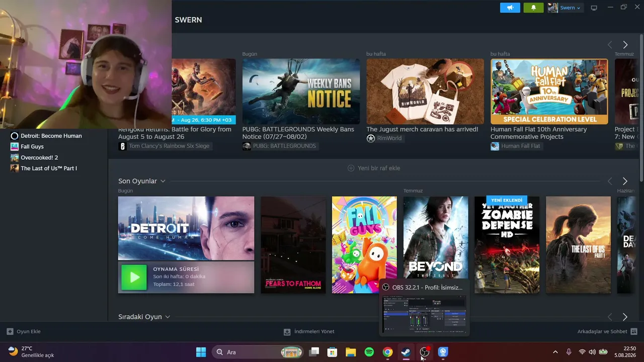Open Wi-Fi network settings from tray

click(582, 352)
